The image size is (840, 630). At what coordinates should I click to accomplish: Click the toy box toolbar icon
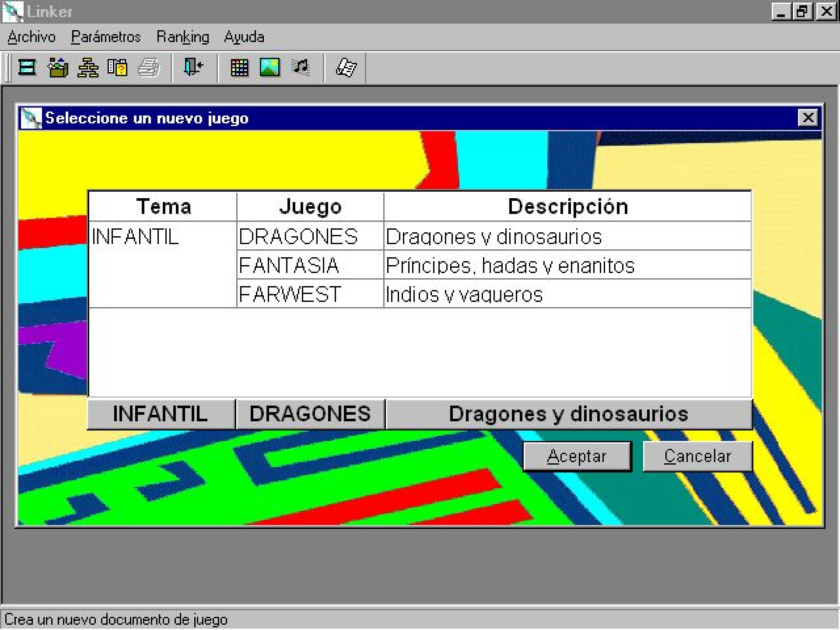point(58,67)
